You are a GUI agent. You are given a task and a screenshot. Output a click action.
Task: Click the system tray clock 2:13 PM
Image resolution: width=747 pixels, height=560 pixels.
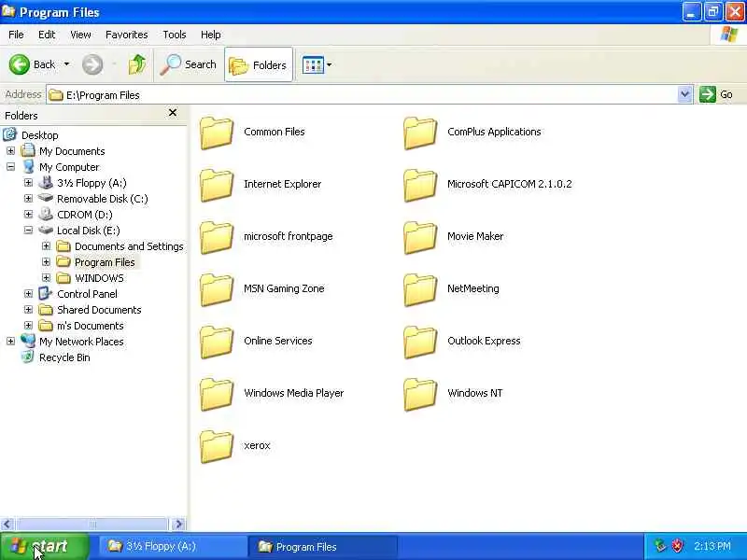click(712, 546)
